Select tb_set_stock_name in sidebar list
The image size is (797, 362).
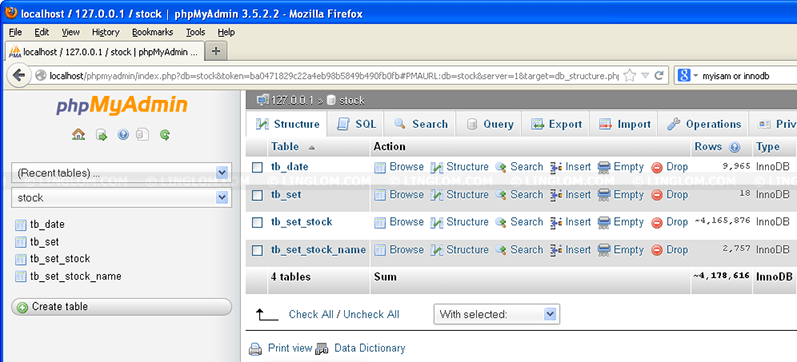[76, 276]
